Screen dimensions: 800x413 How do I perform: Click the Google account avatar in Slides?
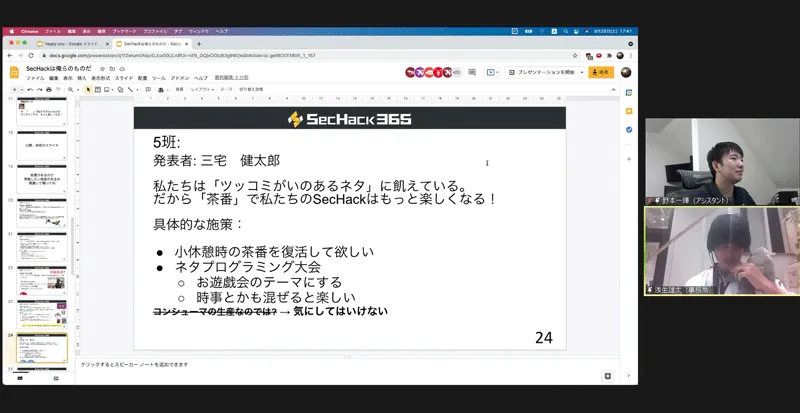[626, 72]
